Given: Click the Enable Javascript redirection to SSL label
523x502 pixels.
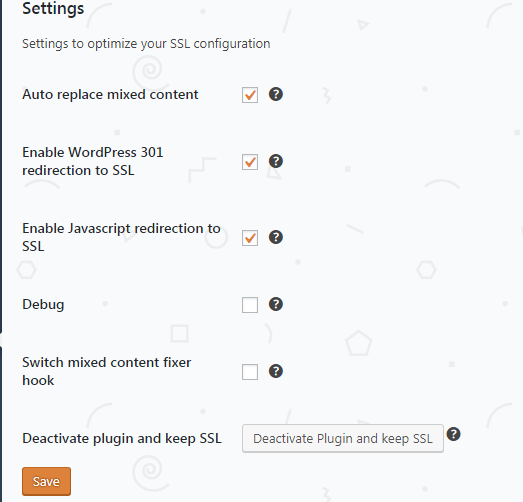Looking at the screenshot, I should tap(121, 237).
